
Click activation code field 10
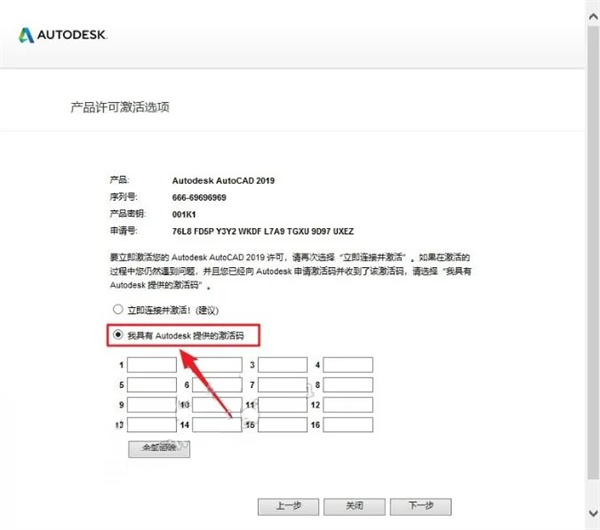(217, 404)
